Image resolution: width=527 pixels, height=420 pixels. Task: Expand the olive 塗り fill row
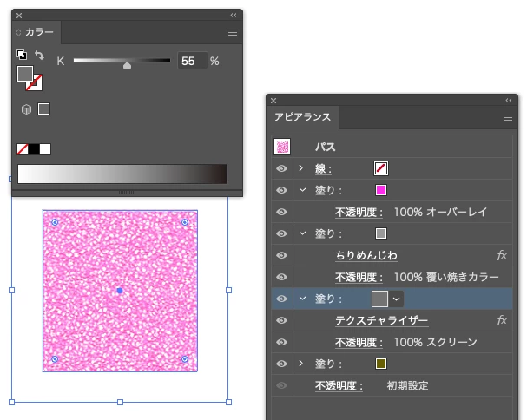[301, 364]
